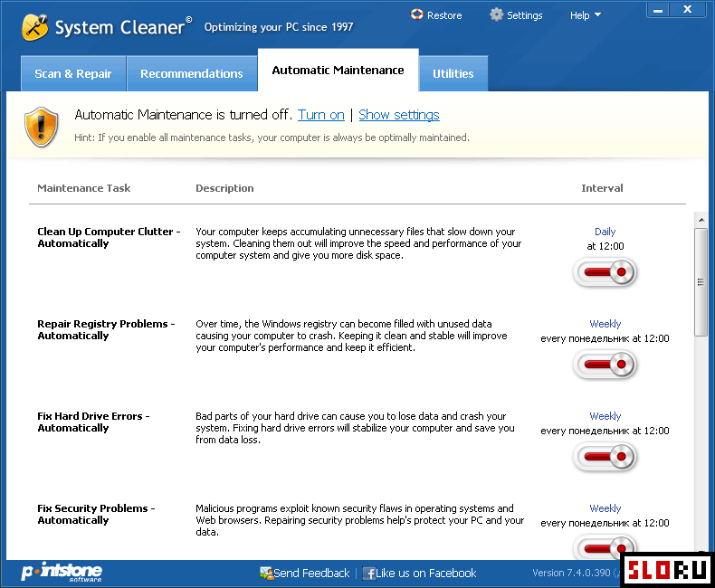
Task: Click the Show settings link
Action: (x=399, y=115)
